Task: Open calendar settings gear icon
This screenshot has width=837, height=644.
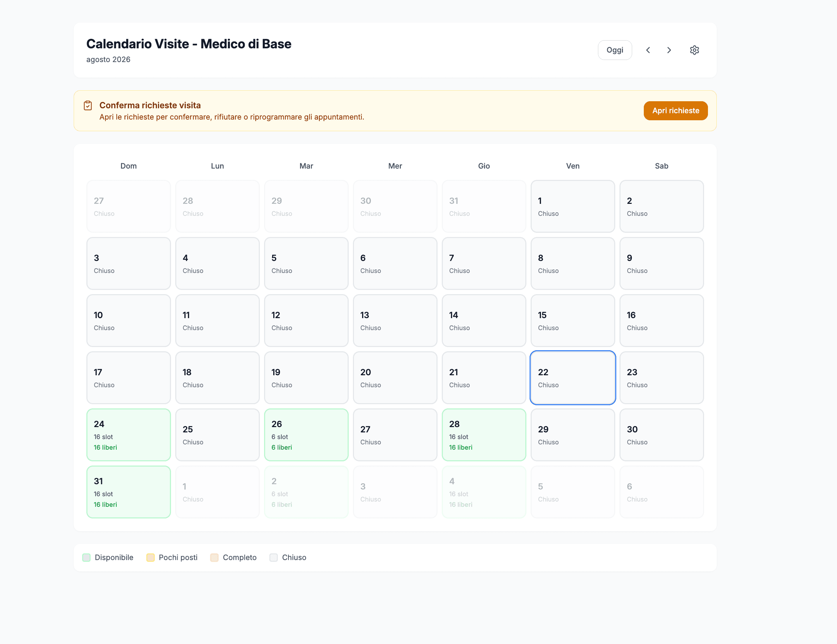Action: tap(694, 50)
